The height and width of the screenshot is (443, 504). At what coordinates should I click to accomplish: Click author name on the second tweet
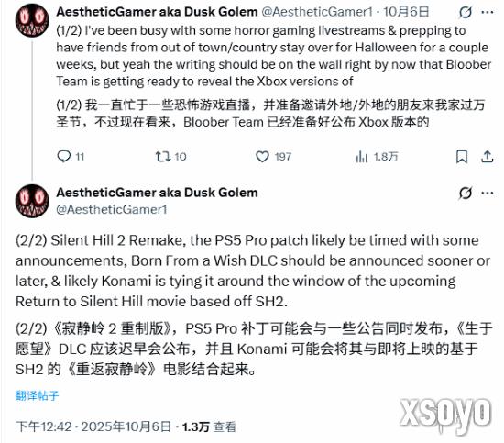pos(158,193)
